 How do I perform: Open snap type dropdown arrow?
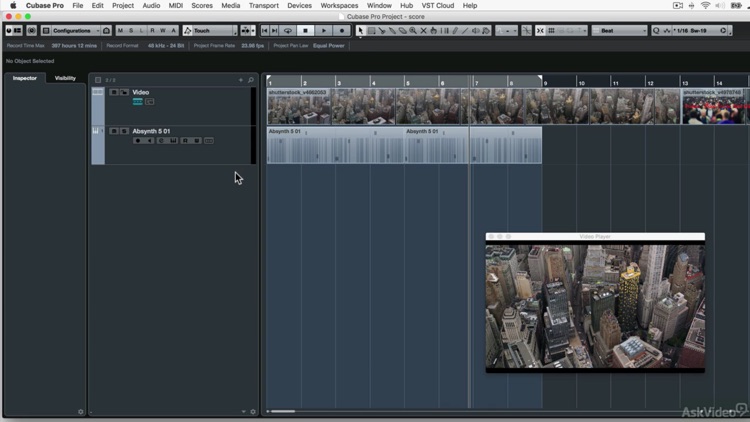click(585, 31)
